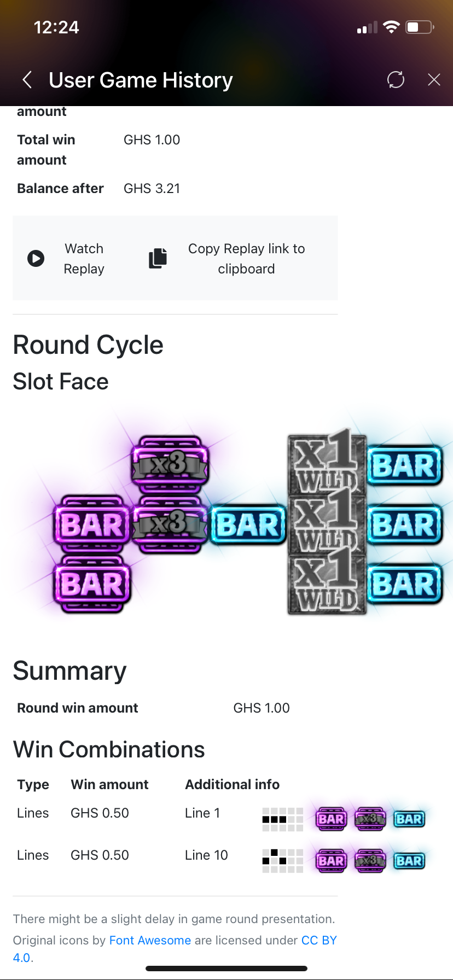Viewport: 453px width, 980px height.
Task: Open the Font Awesome link
Action: (150, 940)
